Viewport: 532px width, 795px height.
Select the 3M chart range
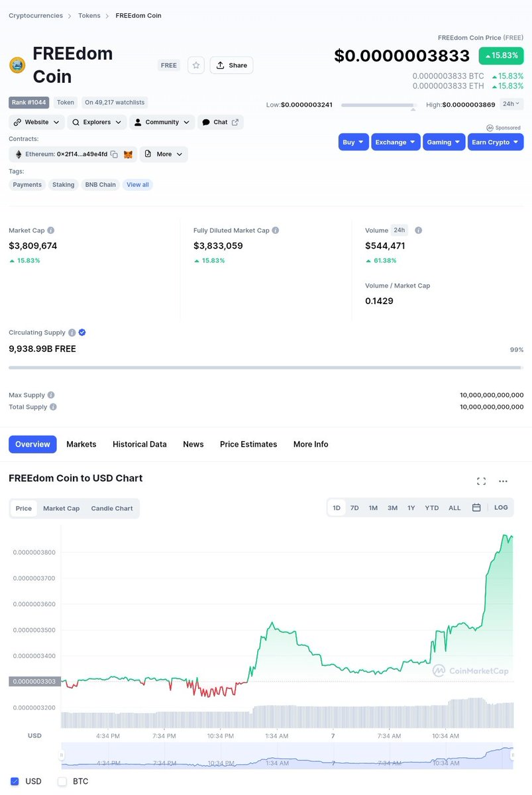click(x=392, y=507)
